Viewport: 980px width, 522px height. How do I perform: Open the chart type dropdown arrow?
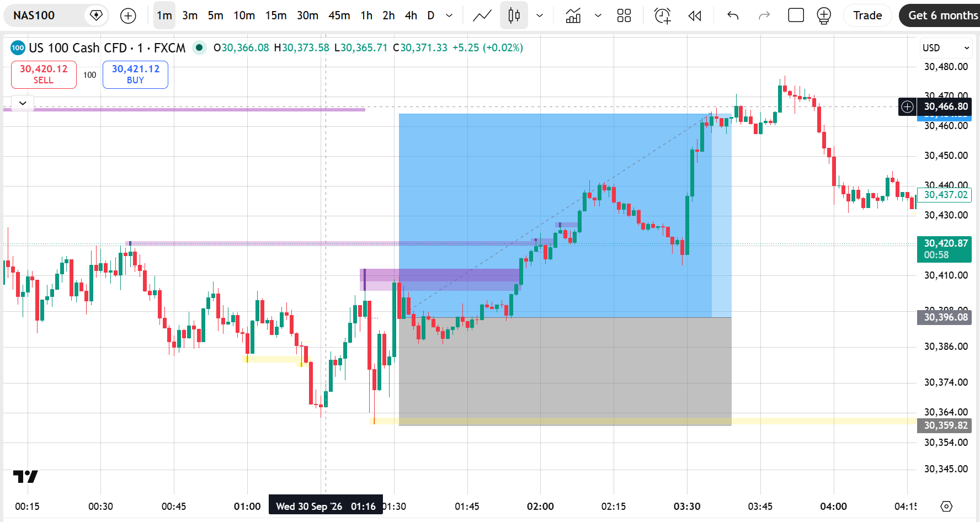pos(540,15)
